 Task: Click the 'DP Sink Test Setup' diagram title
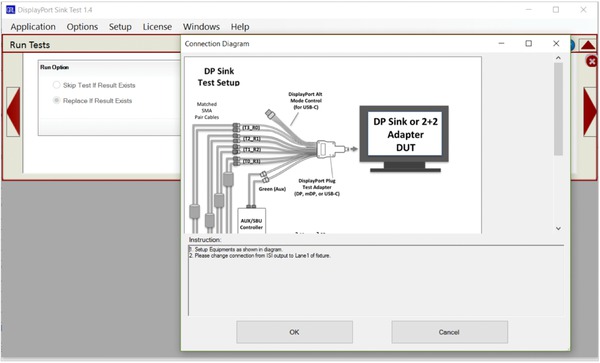click(219, 77)
